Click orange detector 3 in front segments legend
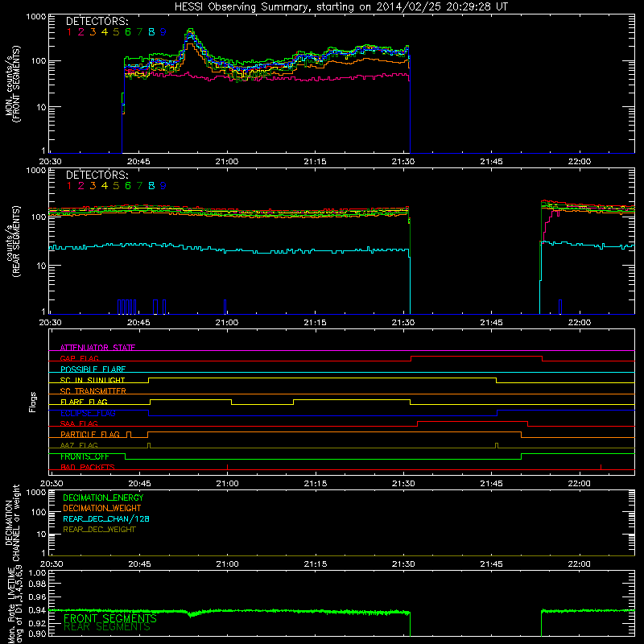This screenshot has height=644, width=644. point(93,32)
